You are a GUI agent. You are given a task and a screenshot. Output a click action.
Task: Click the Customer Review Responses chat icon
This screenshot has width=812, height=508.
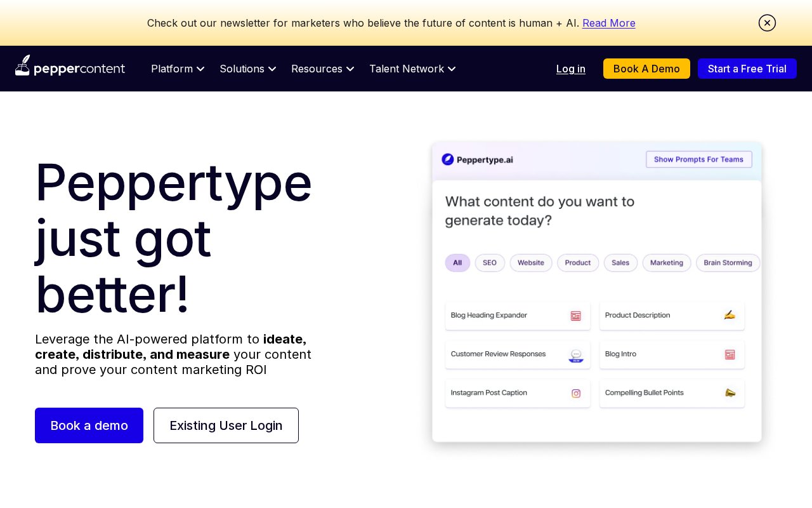click(576, 356)
